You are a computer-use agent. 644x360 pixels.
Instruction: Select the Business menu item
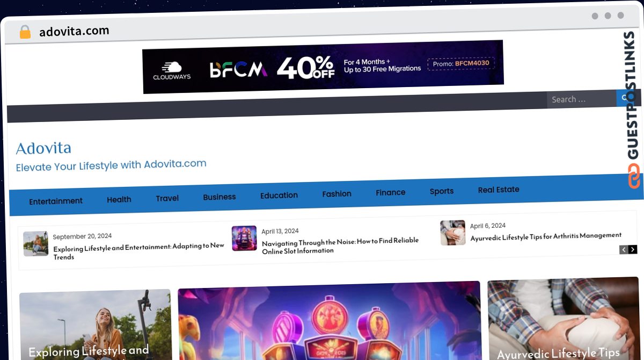point(219,197)
